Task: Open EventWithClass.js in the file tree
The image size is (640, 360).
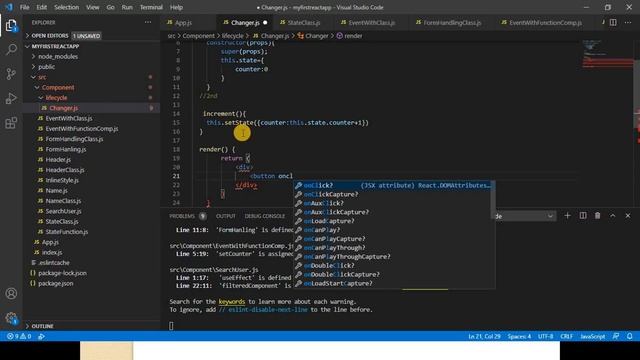Action: (69, 118)
